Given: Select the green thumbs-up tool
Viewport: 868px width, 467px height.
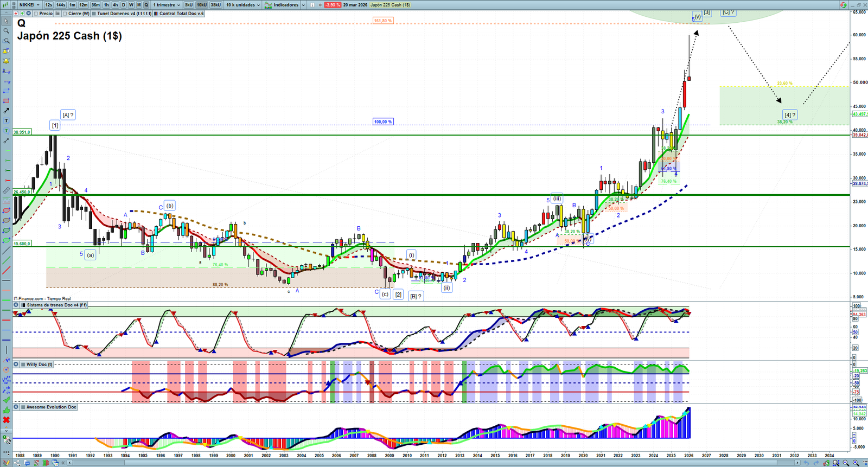Looking at the screenshot, I should tap(6, 410).
